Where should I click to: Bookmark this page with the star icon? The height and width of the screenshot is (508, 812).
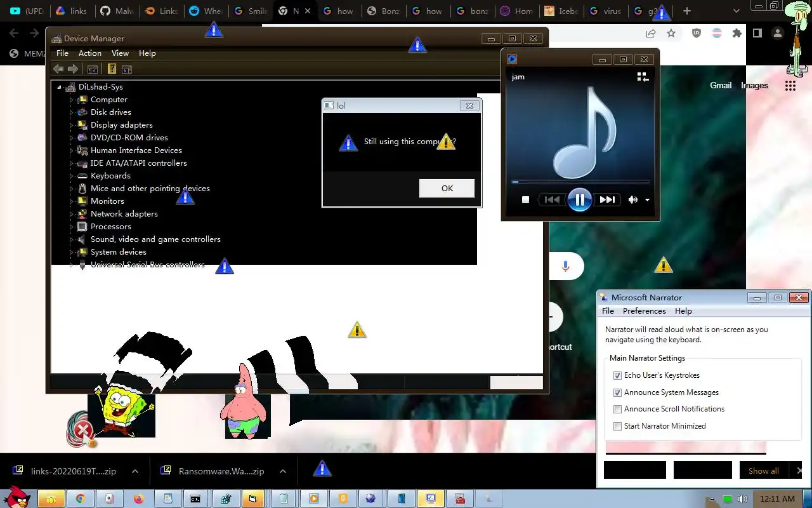pos(671,33)
